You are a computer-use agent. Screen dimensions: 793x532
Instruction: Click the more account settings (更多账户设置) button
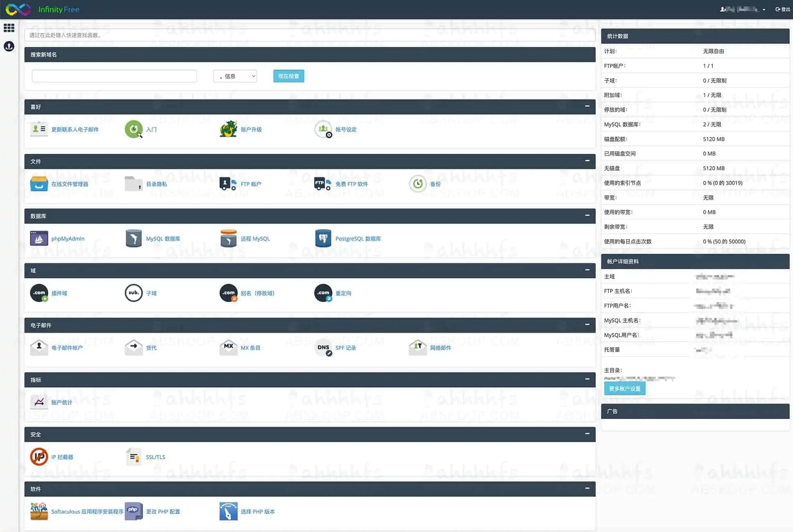(x=624, y=388)
